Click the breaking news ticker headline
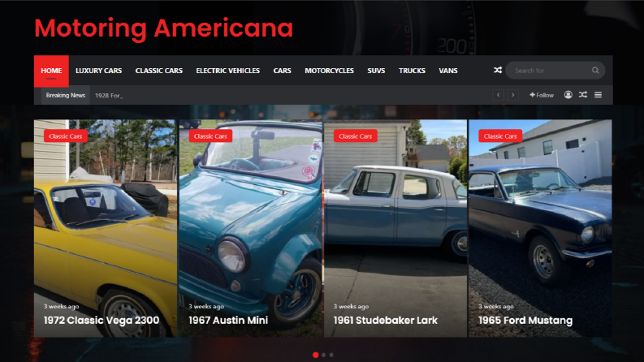The height and width of the screenshot is (362, 644). point(109,95)
